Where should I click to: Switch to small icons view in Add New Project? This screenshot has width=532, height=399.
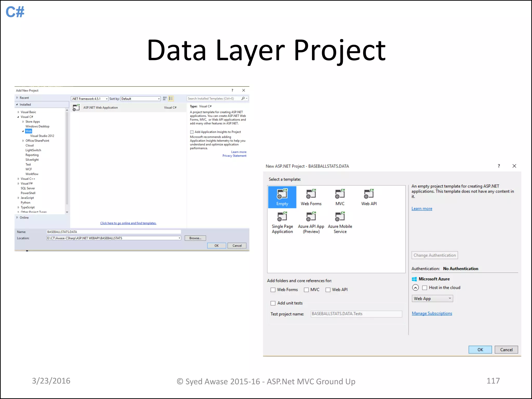165,99
